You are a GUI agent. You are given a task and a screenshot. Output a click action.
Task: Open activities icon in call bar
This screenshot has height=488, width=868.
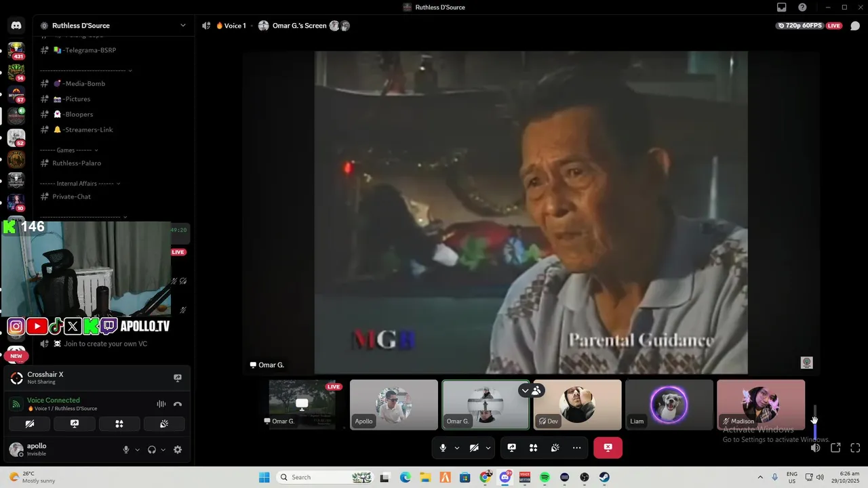tap(534, 447)
